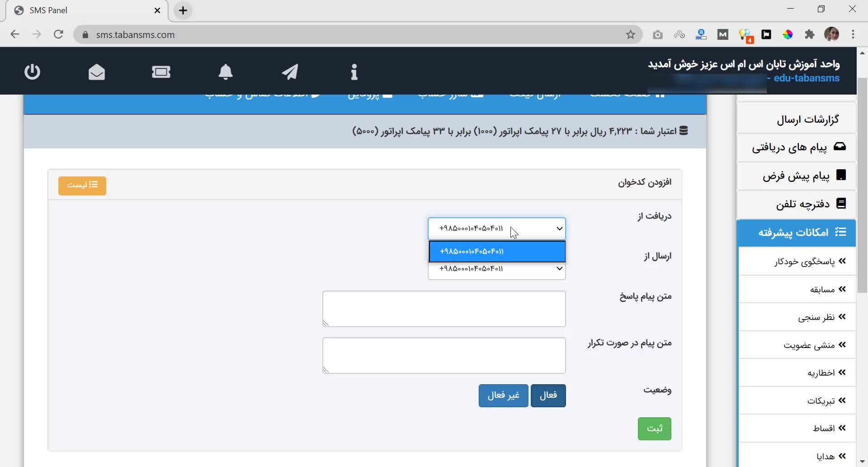Open the info icon in the header

[354, 71]
